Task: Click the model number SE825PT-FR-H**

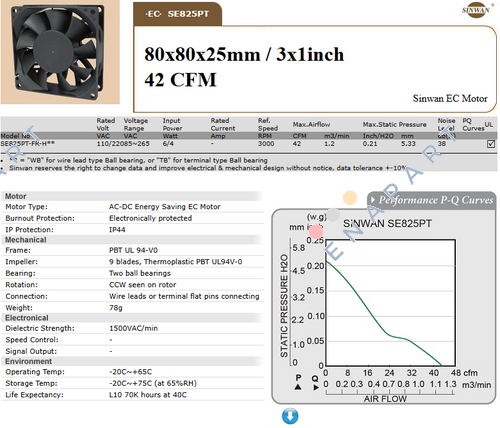Action: (28, 144)
